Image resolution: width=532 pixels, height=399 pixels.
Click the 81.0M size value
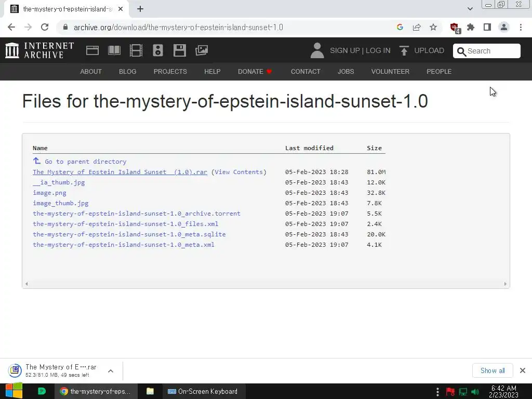[376, 172]
